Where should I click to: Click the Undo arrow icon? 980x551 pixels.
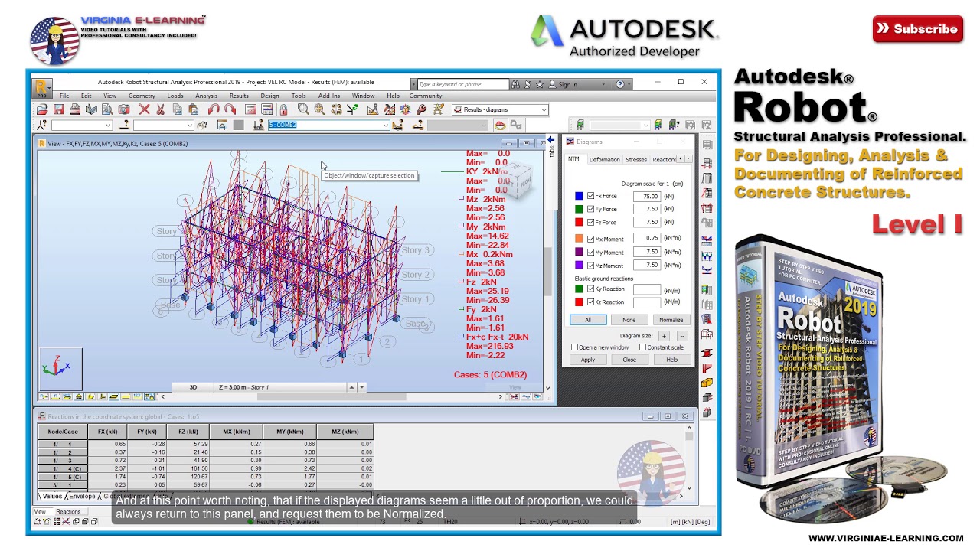(214, 109)
